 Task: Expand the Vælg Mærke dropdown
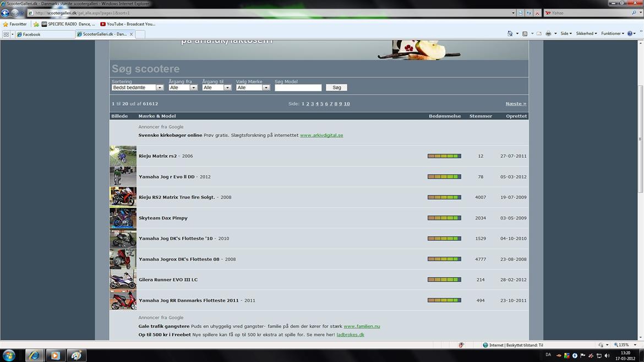pos(253,87)
